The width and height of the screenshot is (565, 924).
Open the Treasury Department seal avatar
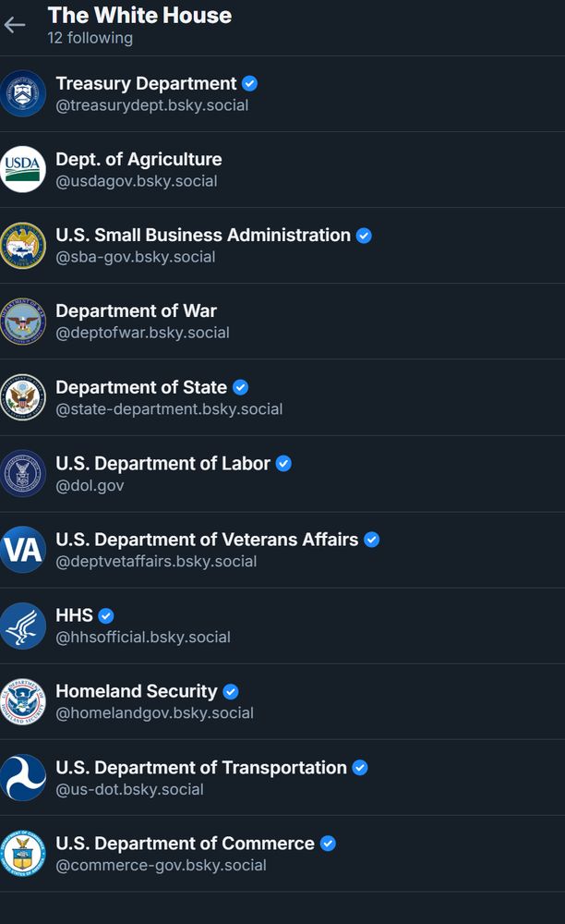pyautogui.click(x=23, y=93)
